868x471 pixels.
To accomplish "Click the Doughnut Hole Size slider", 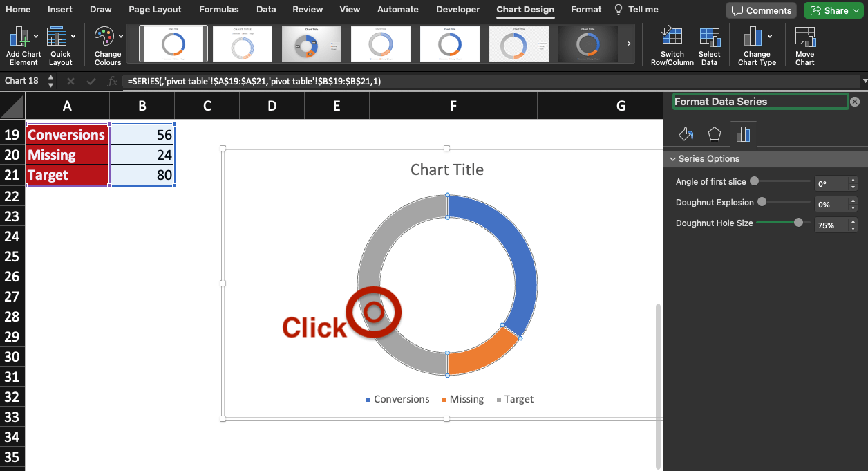I will (800, 223).
